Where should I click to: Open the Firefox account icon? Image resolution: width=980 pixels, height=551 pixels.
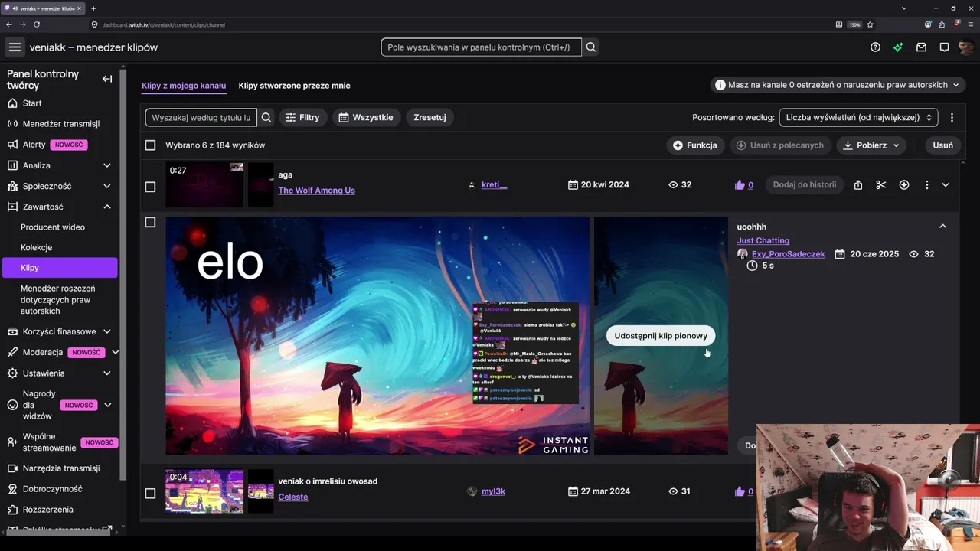tap(929, 24)
